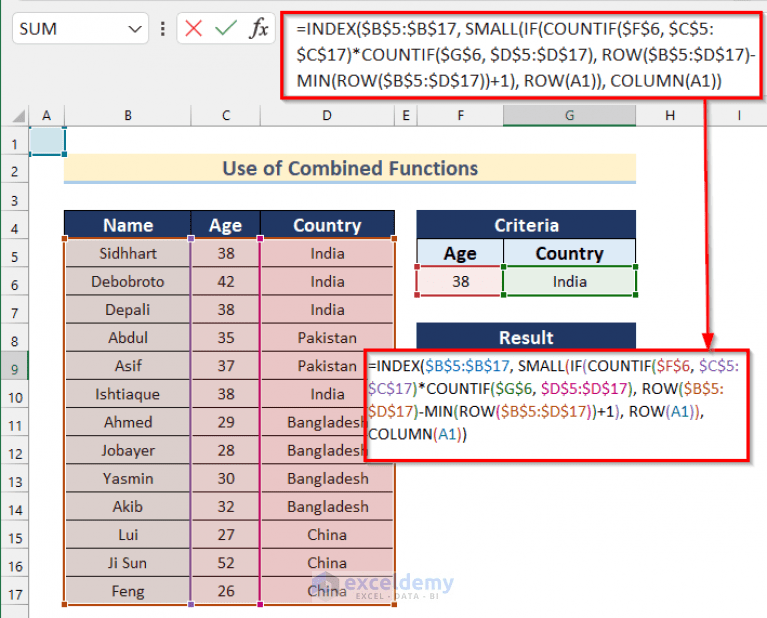
Task: Click age cell 29 for Ahmed
Action: [226, 422]
